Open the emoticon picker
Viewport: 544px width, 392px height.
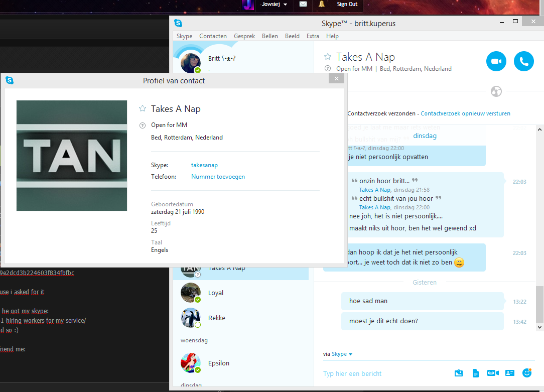pyautogui.click(x=527, y=373)
